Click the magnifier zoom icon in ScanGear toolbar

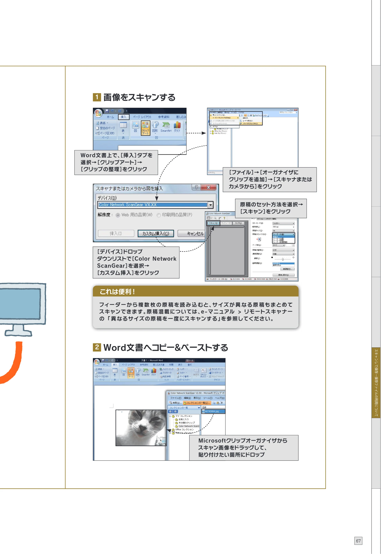tap(215, 218)
